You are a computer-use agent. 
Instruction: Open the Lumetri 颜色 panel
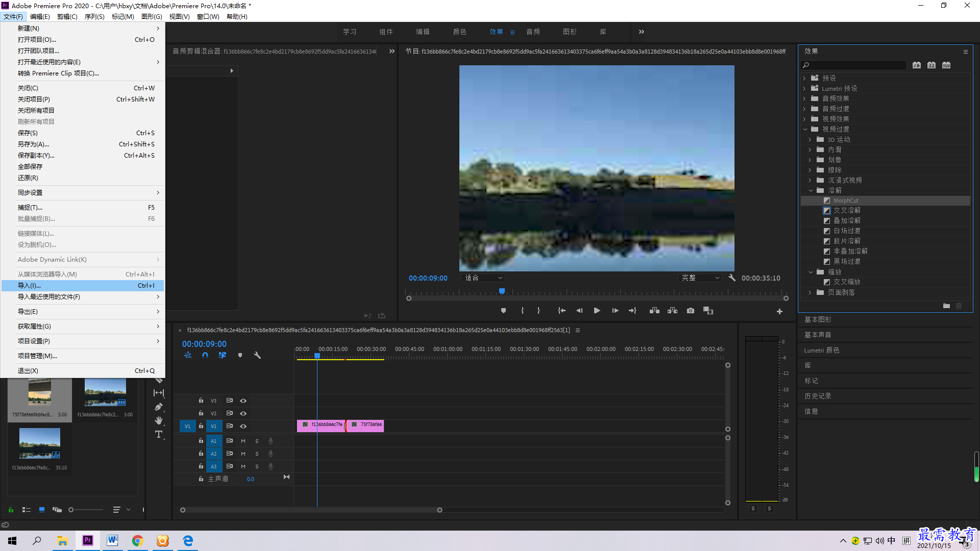point(822,350)
